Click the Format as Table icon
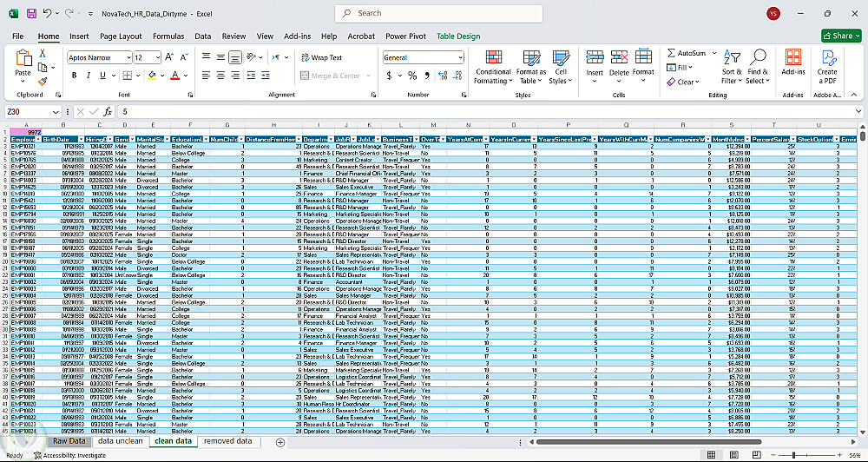This screenshot has height=462, width=868. click(x=531, y=68)
